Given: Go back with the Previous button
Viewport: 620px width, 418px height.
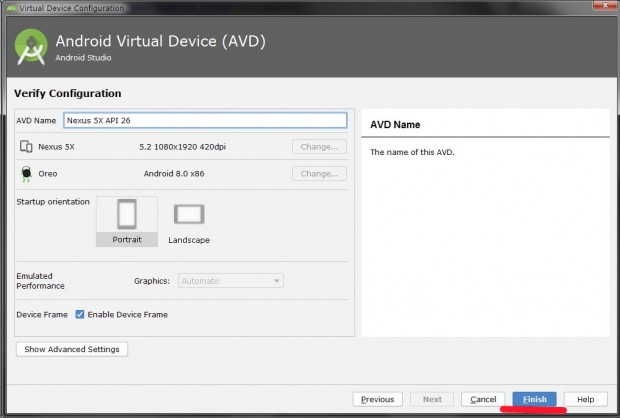Looking at the screenshot, I should 377,399.
